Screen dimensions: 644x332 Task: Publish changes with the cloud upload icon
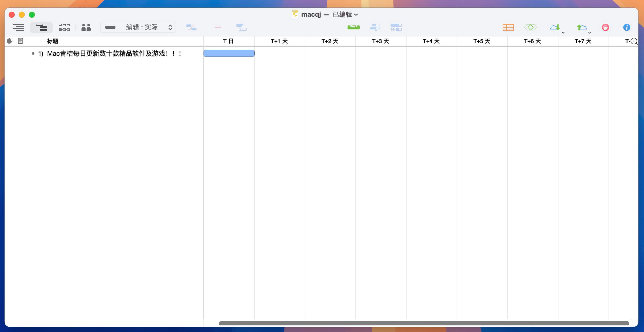coord(581,27)
